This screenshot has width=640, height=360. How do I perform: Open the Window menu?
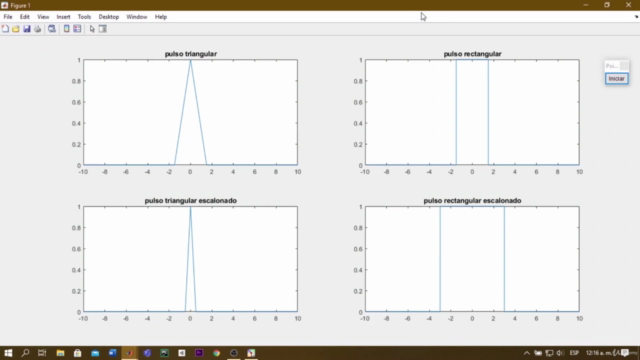pos(136,17)
